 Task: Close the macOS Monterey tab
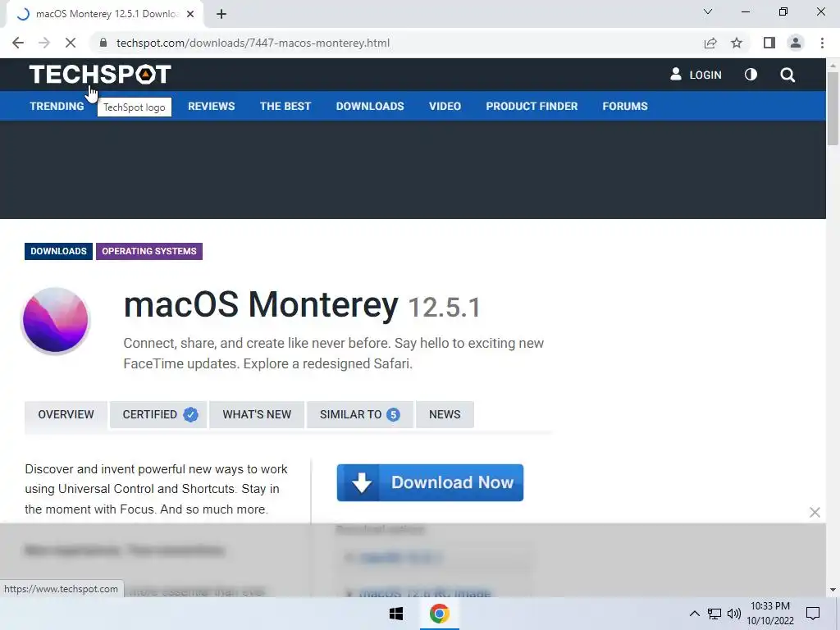[190, 15]
